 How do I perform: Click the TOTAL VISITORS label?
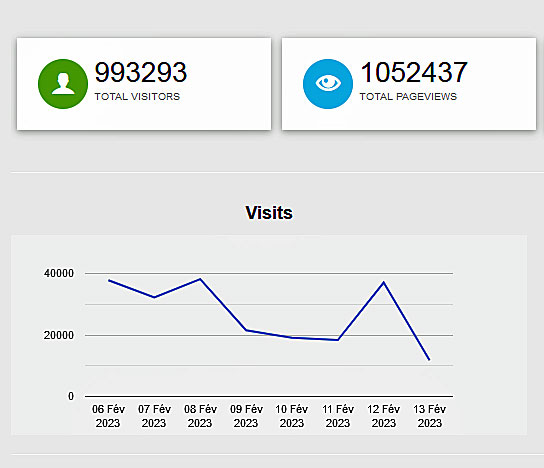tap(137, 96)
